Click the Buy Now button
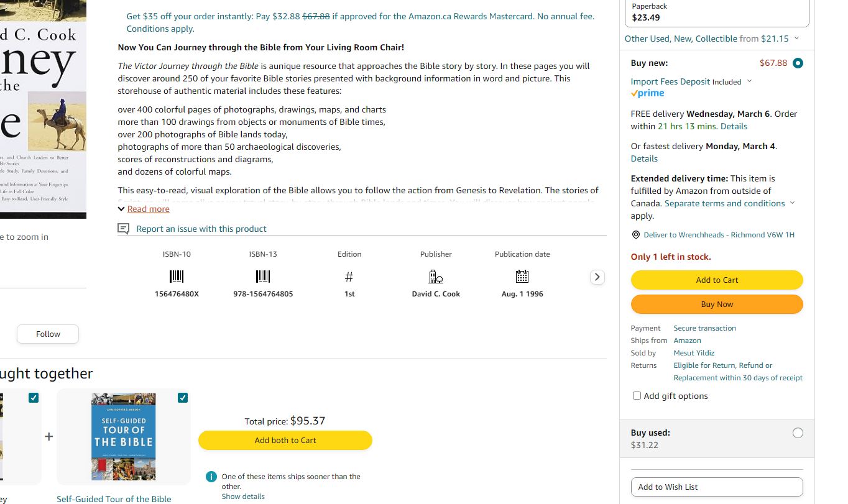This screenshot has width=848, height=504. pyautogui.click(x=717, y=304)
